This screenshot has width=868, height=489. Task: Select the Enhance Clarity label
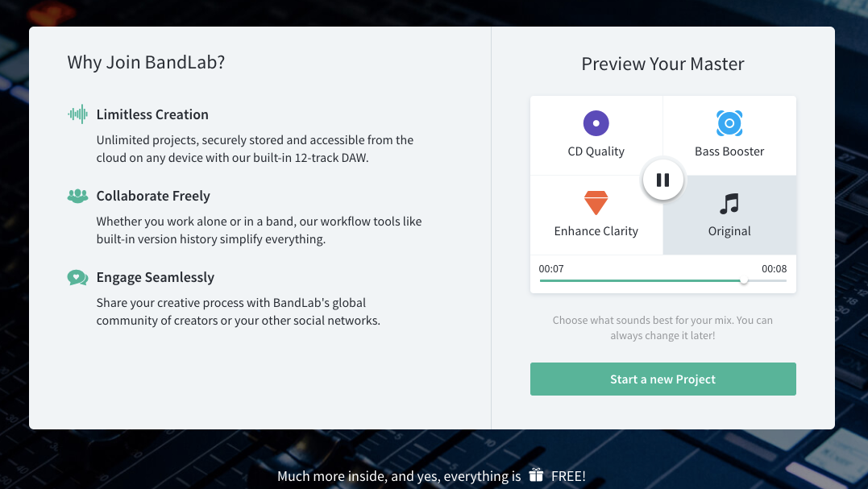(x=596, y=231)
